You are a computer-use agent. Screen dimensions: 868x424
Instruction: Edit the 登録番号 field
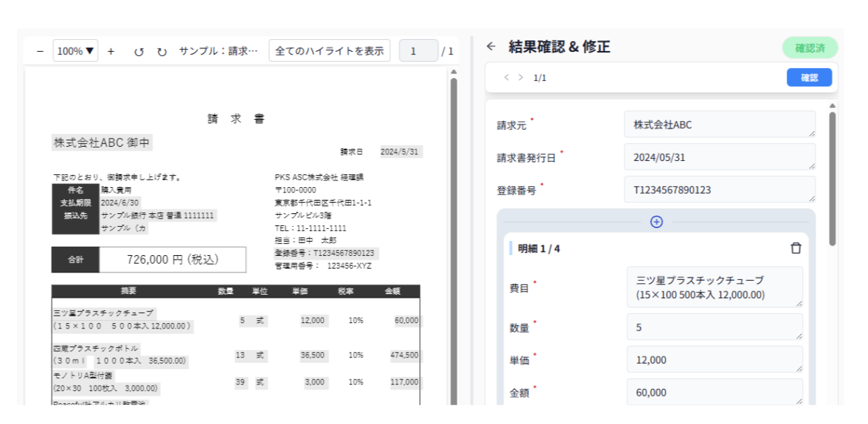click(719, 190)
